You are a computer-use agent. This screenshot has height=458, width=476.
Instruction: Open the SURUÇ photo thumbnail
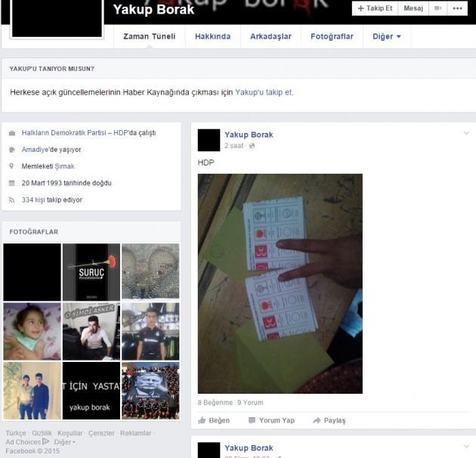(91, 272)
